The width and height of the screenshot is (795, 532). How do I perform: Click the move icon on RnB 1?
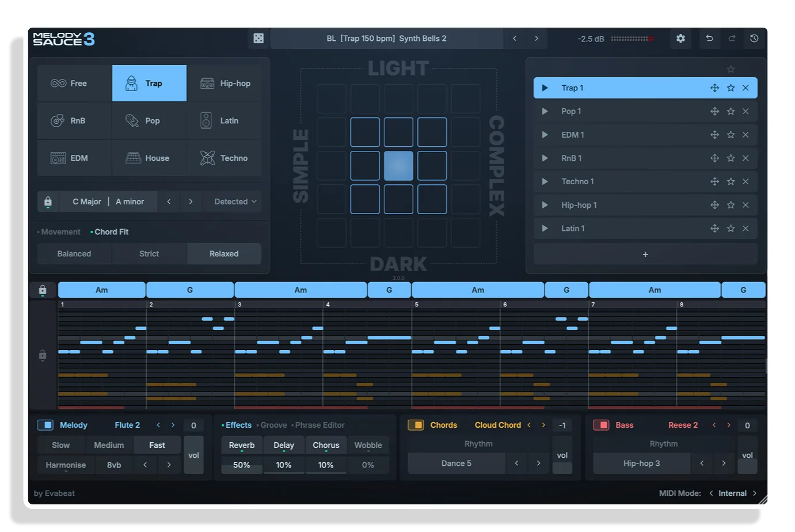point(714,158)
